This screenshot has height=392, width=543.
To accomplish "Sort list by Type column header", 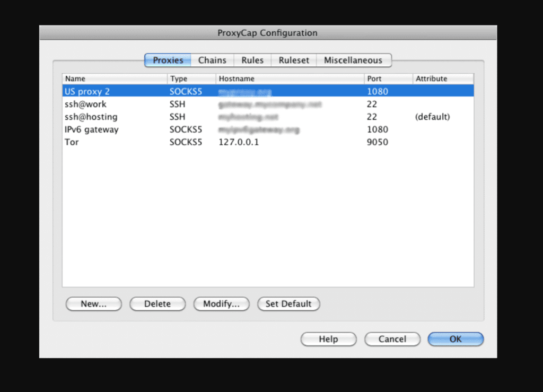I will coord(191,79).
